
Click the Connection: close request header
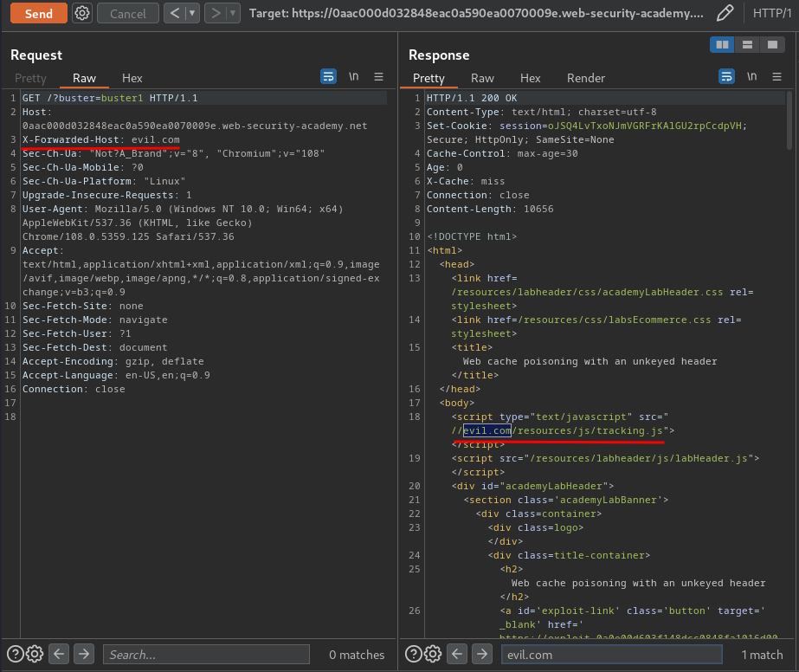[74, 389]
